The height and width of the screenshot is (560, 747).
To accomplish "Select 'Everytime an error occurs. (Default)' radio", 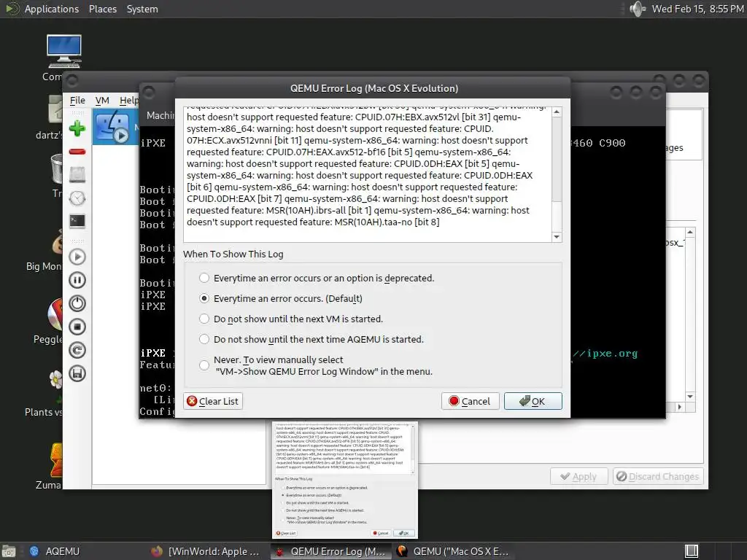I will 204,298.
